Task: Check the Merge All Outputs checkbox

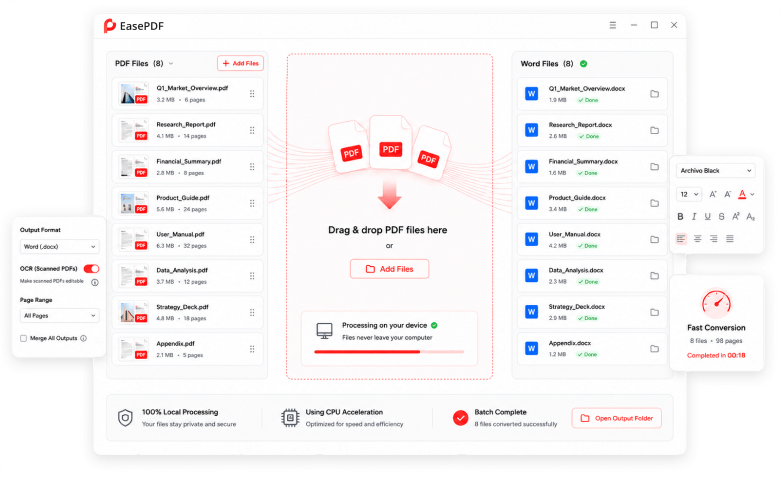Action: 23,338
